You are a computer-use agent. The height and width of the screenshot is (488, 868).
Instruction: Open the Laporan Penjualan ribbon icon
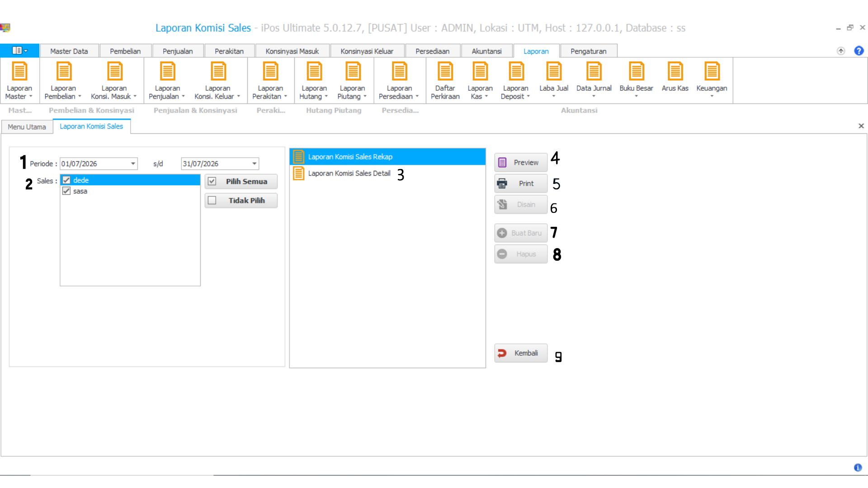(167, 81)
